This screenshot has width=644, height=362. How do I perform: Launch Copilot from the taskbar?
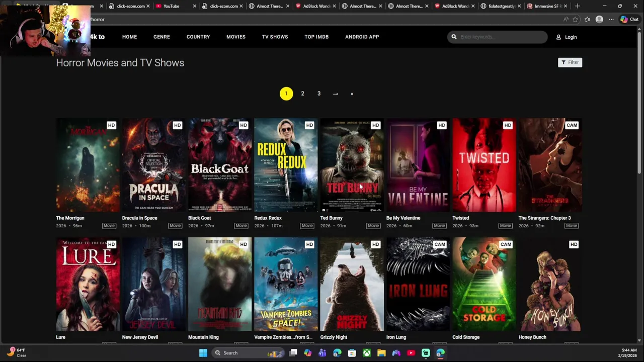pos(308,353)
